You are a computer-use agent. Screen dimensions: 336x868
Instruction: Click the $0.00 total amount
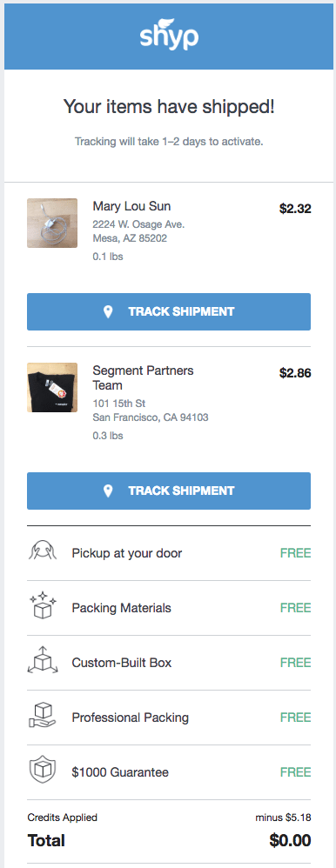click(x=290, y=840)
